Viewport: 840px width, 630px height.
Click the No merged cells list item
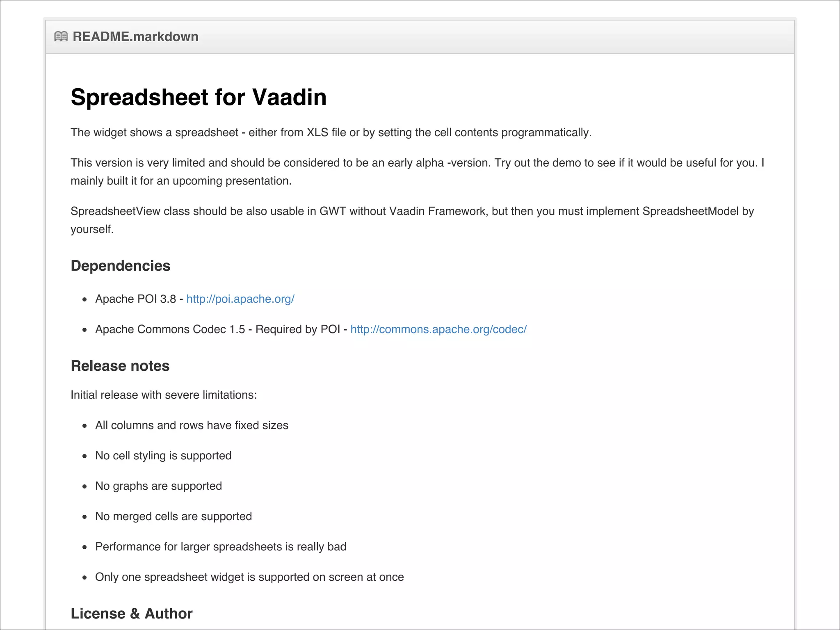[x=173, y=516]
